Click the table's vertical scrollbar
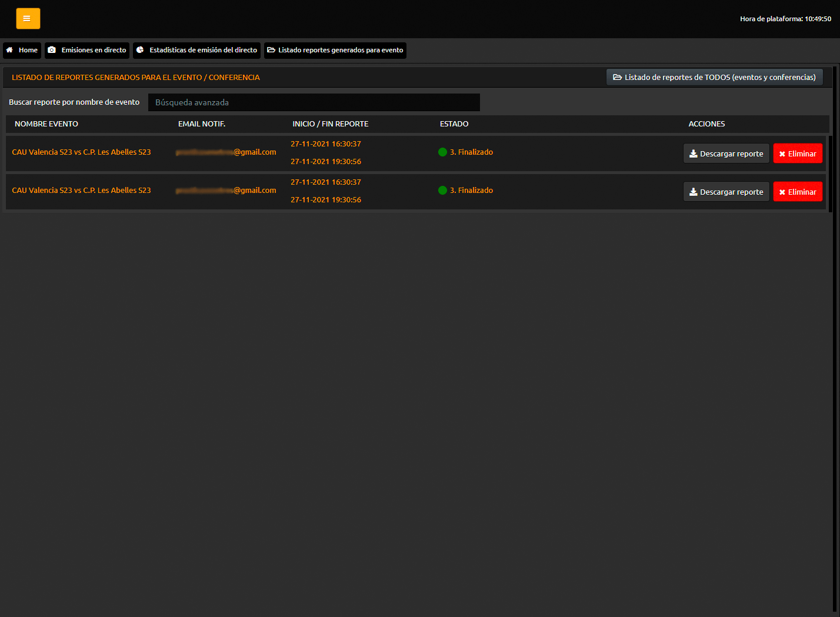The width and height of the screenshot is (840, 617). point(831,174)
